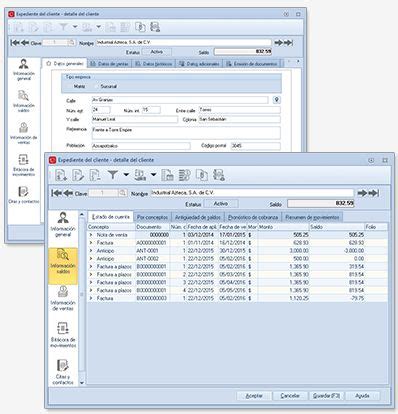Expand the Factura A0000000001 row
The image size is (398, 414).
(x=91, y=243)
